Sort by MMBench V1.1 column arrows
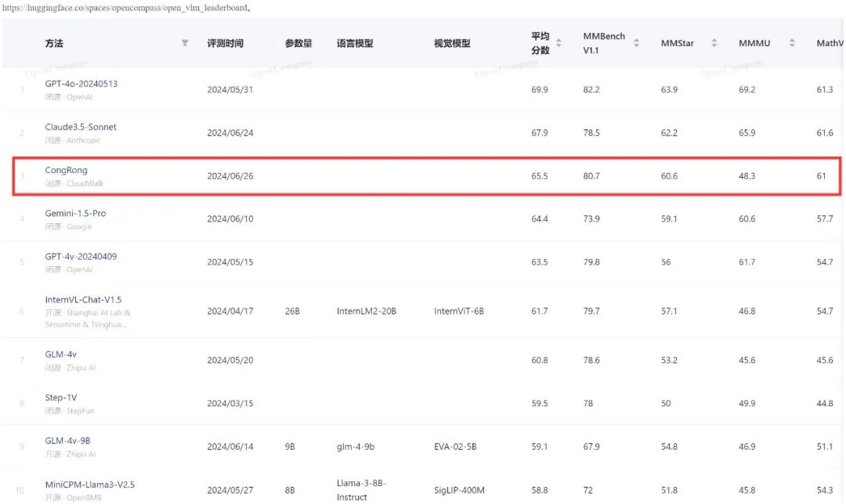Image resolution: width=846 pixels, height=504 pixels. (636, 42)
